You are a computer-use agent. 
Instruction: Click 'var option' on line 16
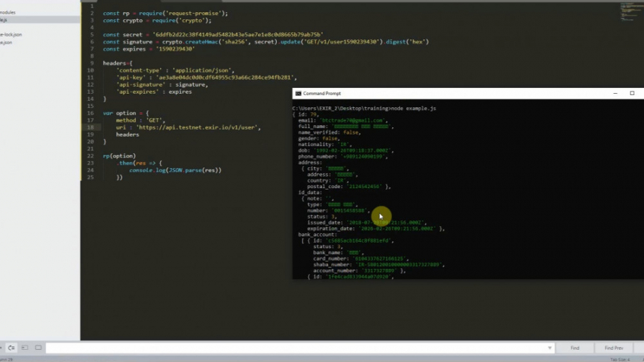119,113
